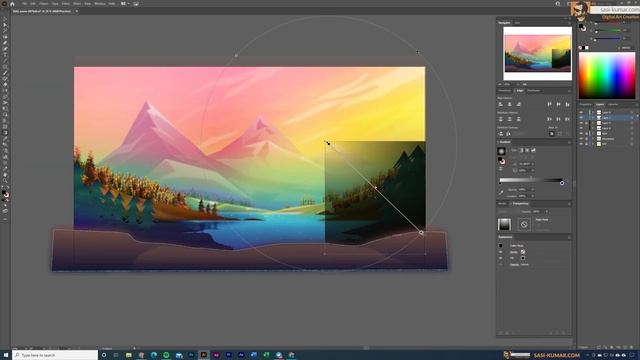Select the Rectangle tool
Viewport: 640px width, 360px height.
pos(5,67)
